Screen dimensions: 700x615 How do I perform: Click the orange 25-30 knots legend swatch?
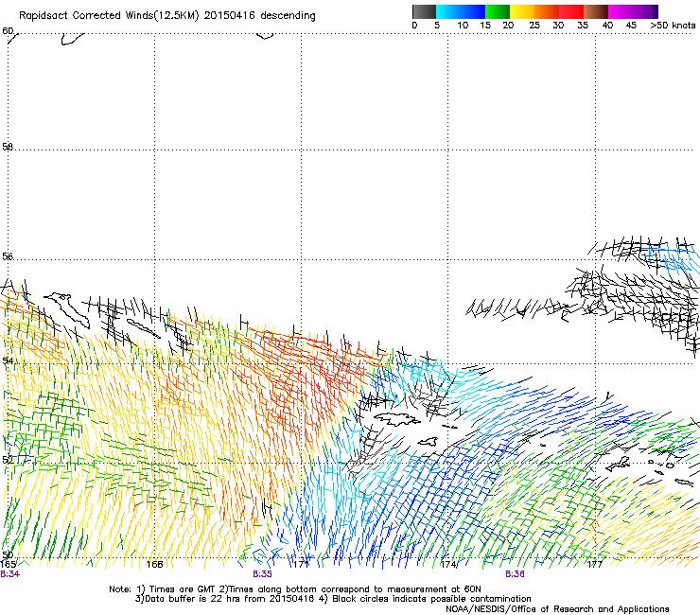(x=547, y=11)
